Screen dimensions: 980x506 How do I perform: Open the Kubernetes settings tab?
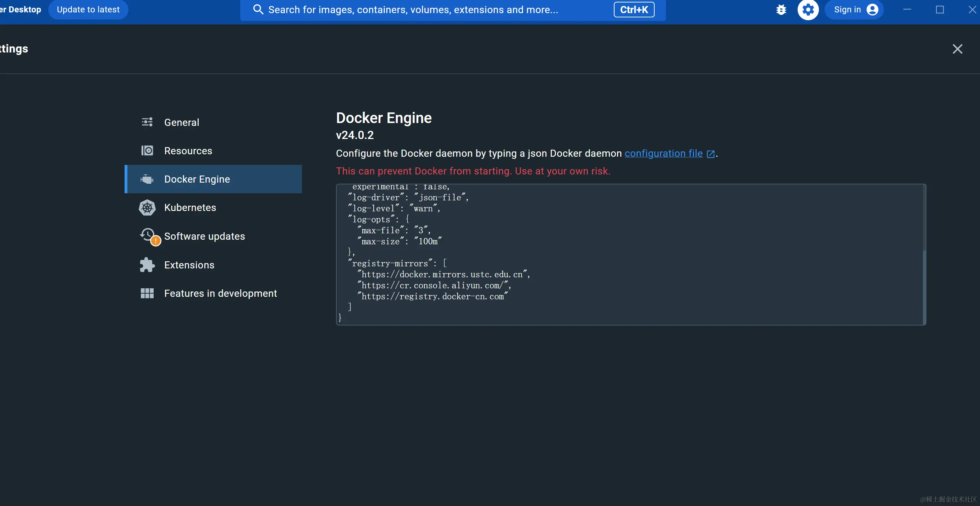190,207
